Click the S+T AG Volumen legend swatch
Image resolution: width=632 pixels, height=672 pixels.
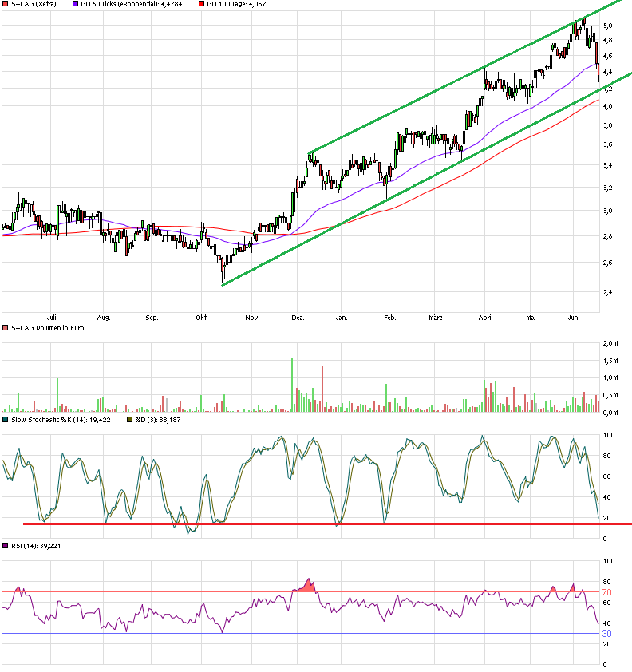tap(6, 328)
